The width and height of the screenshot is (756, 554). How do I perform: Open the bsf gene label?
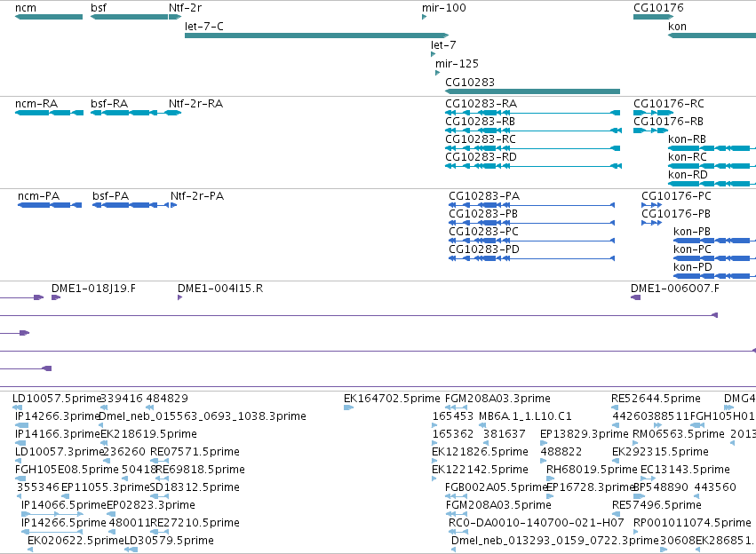(99, 8)
